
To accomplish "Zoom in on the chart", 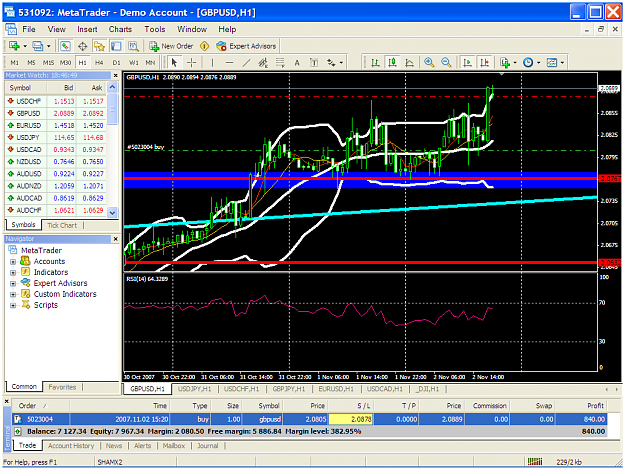I will (x=429, y=62).
